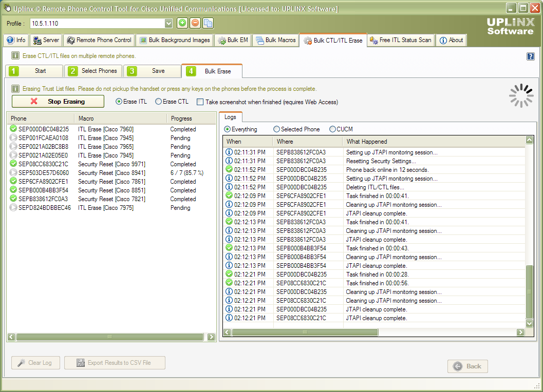Image resolution: width=543 pixels, height=392 pixels.
Task: Click the spinning progress indicator
Action: (x=521, y=95)
